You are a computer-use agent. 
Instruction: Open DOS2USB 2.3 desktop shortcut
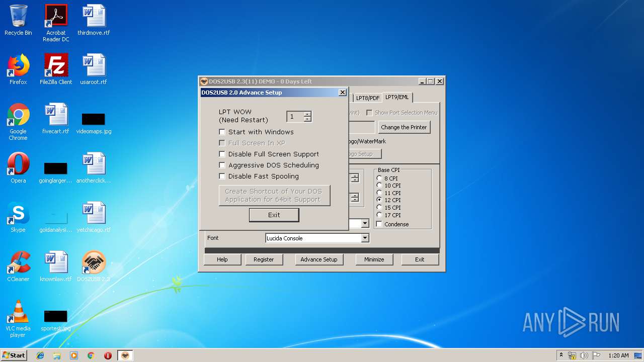click(x=94, y=266)
